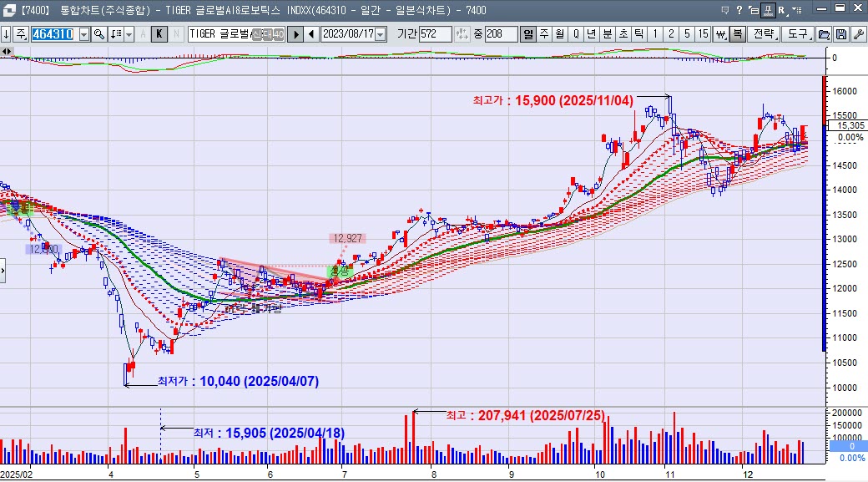This screenshot has height=482, width=868.
Task: Click the stock search magnifier icon
Action: (x=99, y=34)
